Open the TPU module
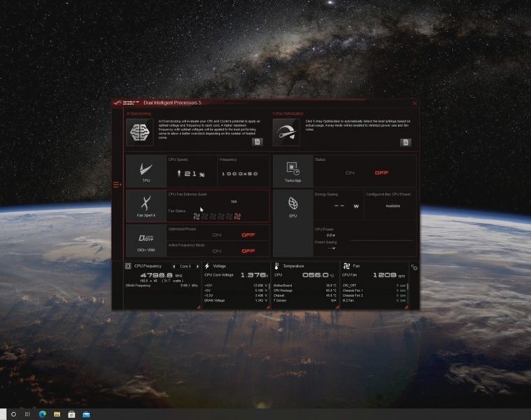Viewport: 531px width, 420px height. [x=146, y=171]
